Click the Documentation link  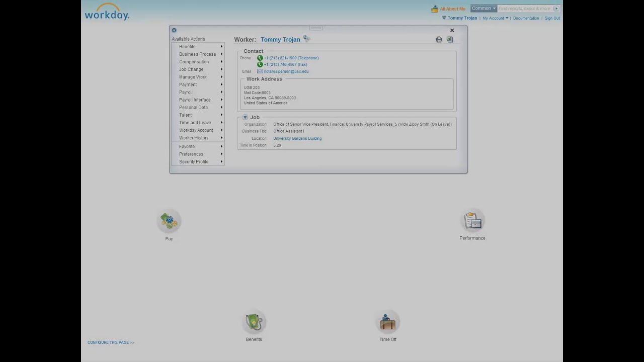click(526, 18)
